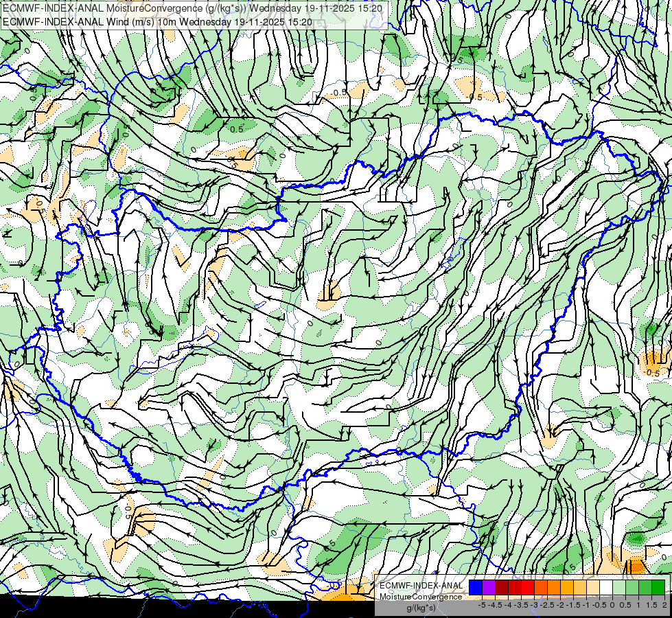Click the -4.5 tick label on legend scale

point(495,605)
